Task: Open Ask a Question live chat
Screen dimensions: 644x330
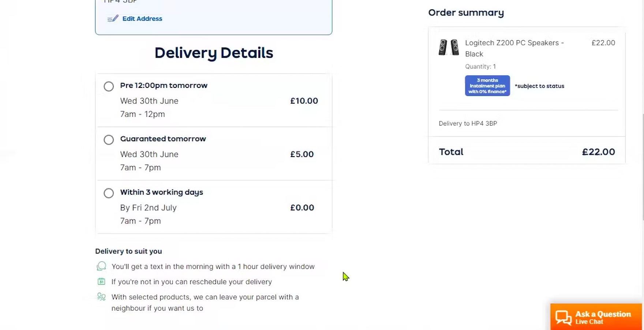Action: tap(602, 317)
